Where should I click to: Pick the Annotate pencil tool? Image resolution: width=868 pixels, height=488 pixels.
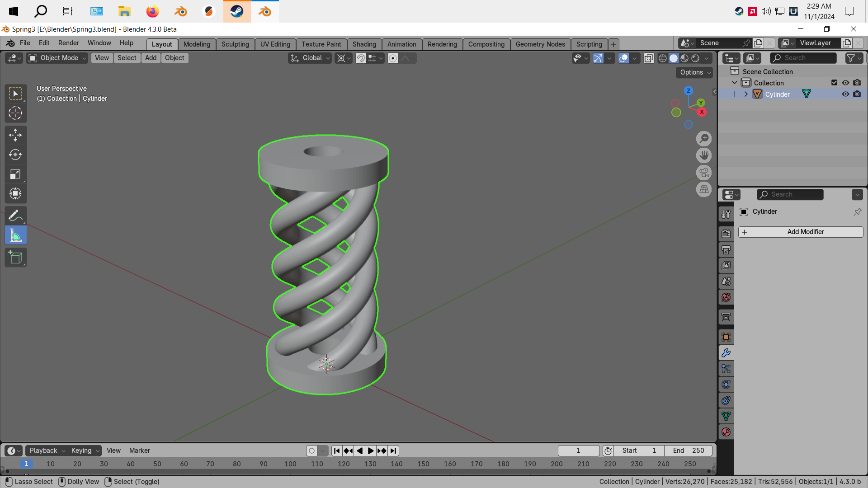pyautogui.click(x=15, y=216)
